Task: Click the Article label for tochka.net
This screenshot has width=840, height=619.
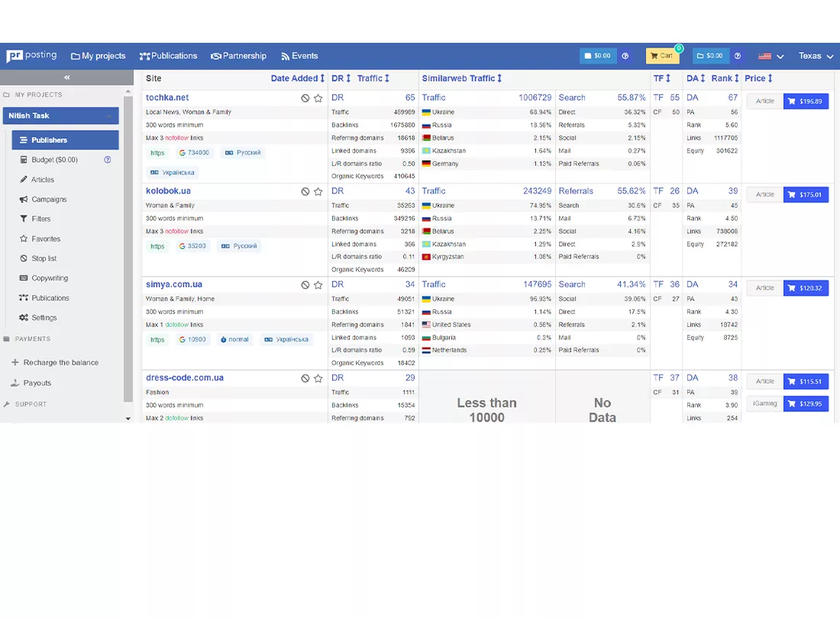Action: pyautogui.click(x=765, y=102)
